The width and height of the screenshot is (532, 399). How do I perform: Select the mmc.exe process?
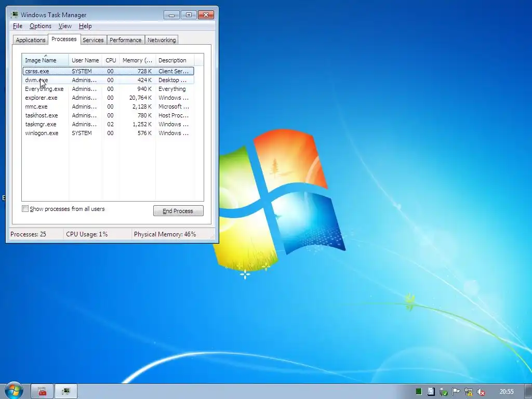click(x=108, y=107)
